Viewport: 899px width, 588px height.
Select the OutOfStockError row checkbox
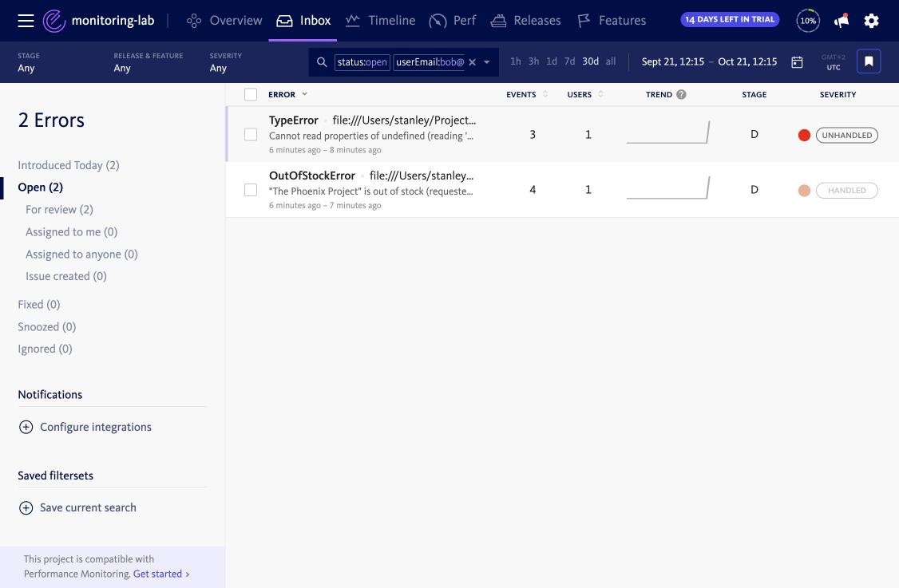pyautogui.click(x=251, y=190)
